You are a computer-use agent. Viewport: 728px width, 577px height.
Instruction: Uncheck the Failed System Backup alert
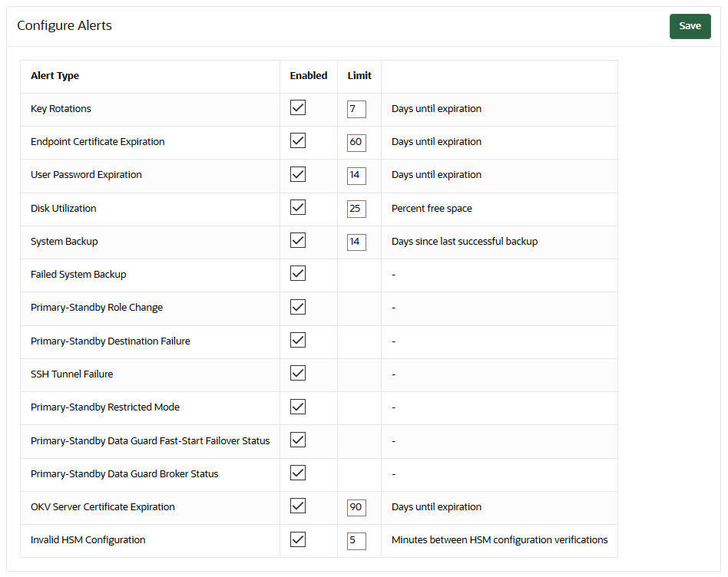297,273
